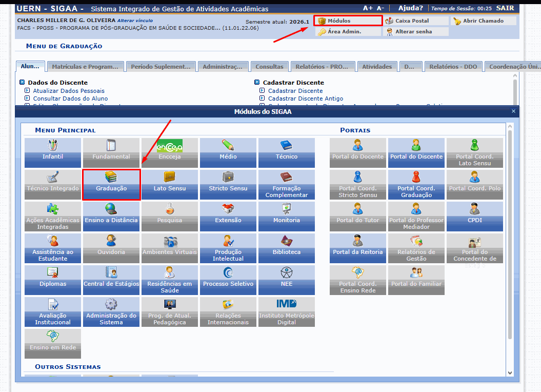This screenshot has width=541, height=392.
Task: Open the Graduação module
Action: [x=111, y=184]
